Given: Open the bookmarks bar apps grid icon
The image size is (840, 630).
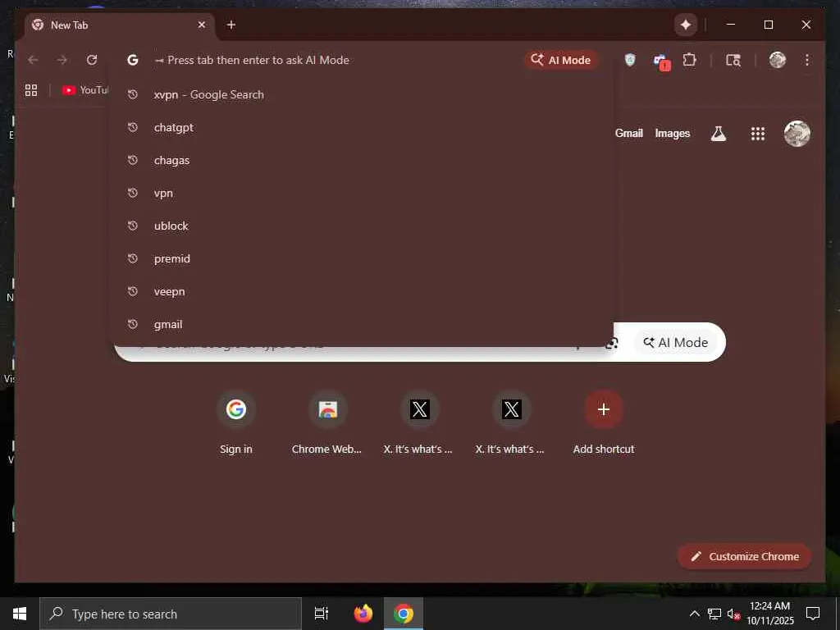Looking at the screenshot, I should tap(31, 90).
